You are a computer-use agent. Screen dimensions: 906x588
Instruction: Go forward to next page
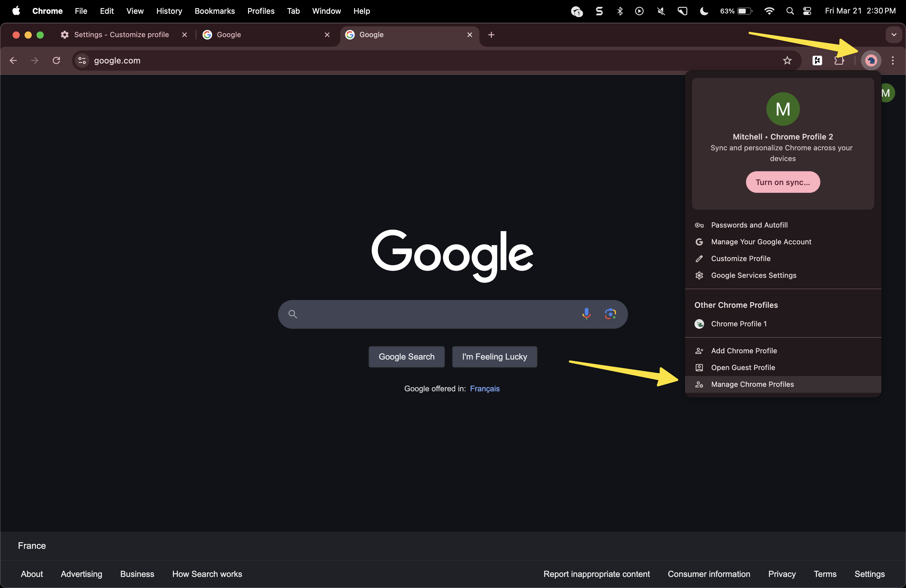(35, 60)
